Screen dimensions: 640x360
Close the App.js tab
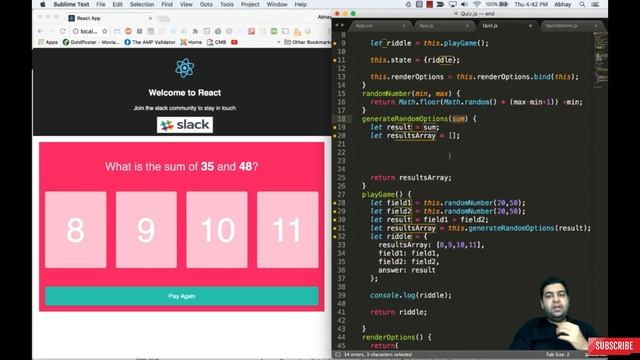pos(467,26)
